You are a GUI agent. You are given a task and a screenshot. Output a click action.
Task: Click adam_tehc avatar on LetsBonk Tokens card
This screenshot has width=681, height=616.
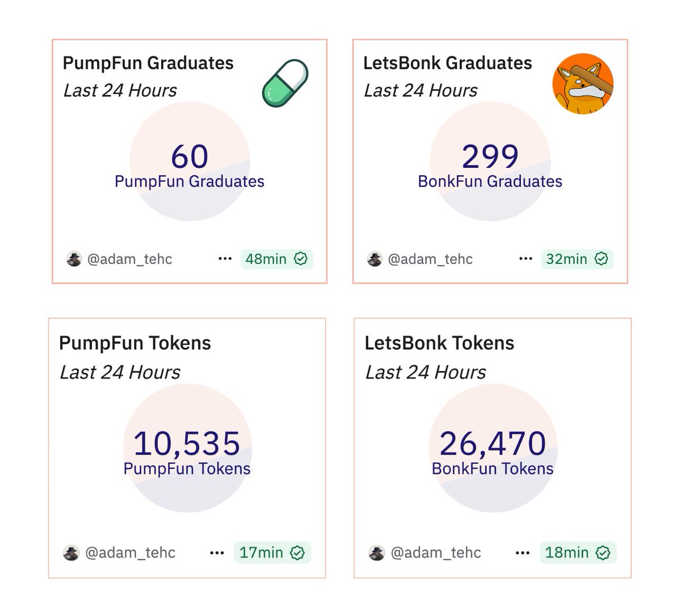click(x=377, y=552)
